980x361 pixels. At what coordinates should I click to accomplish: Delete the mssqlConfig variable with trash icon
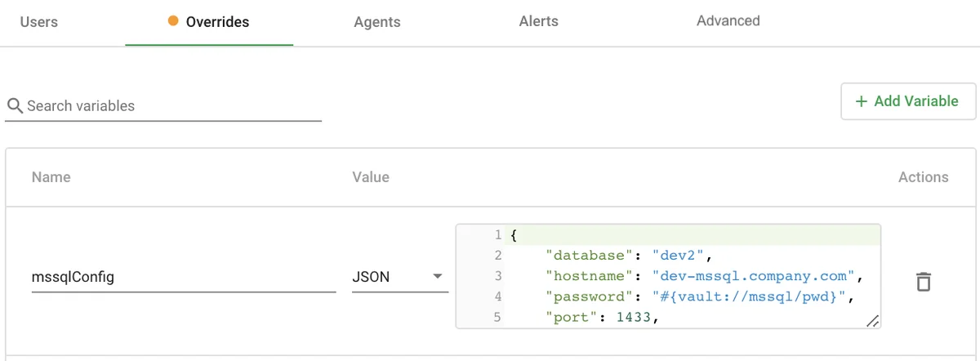click(923, 282)
